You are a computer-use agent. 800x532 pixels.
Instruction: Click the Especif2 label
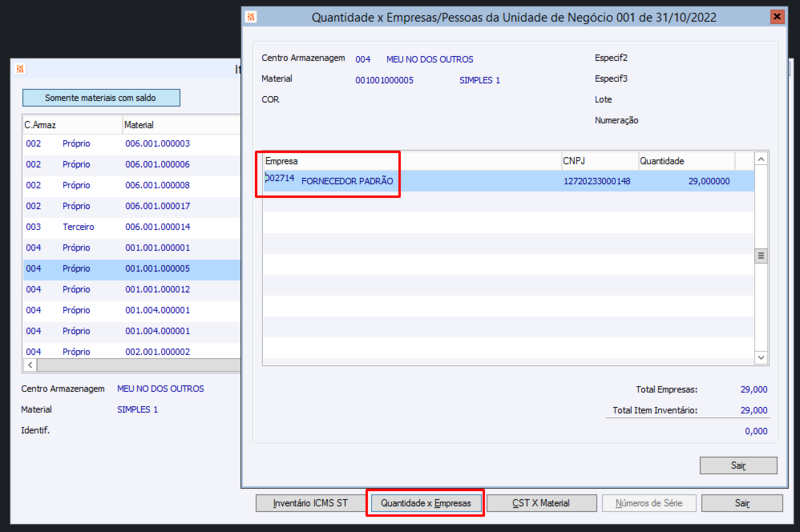[611, 58]
